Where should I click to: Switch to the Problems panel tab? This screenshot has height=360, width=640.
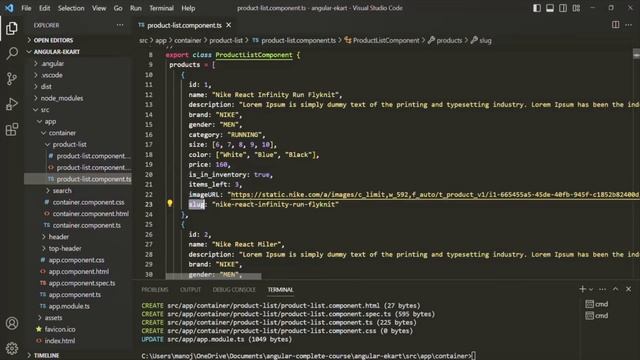[x=155, y=289]
